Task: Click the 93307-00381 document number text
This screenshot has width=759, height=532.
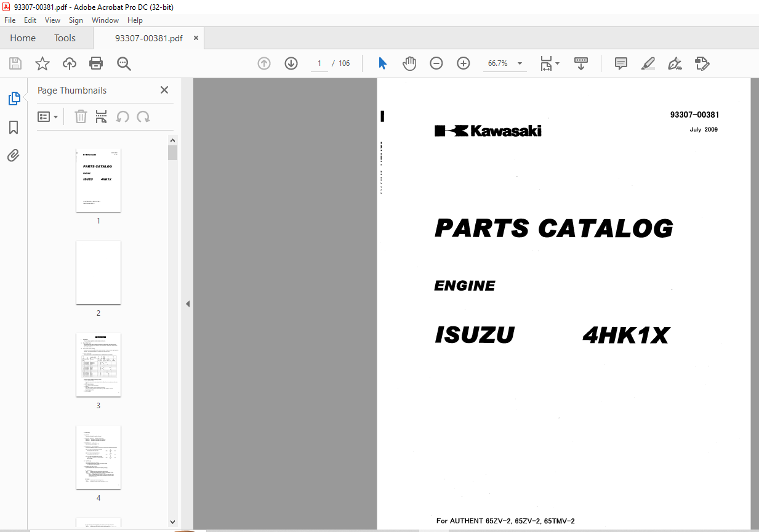Action: [x=695, y=115]
